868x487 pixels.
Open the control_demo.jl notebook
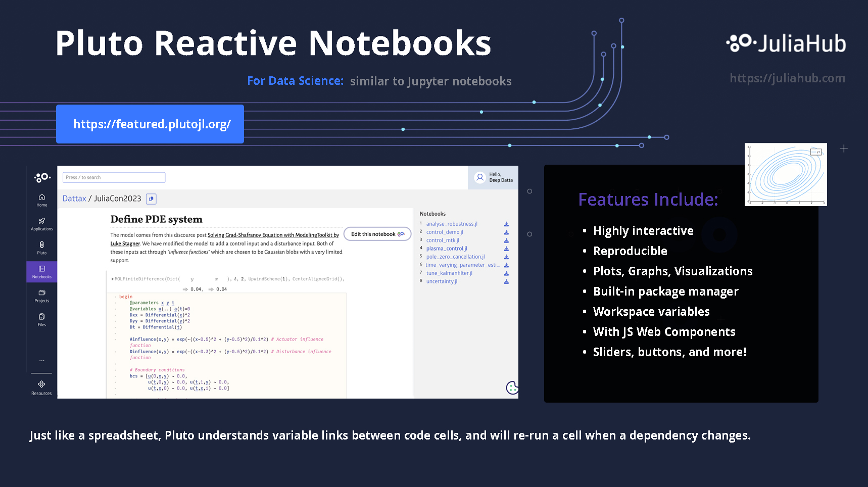click(x=445, y=232)
